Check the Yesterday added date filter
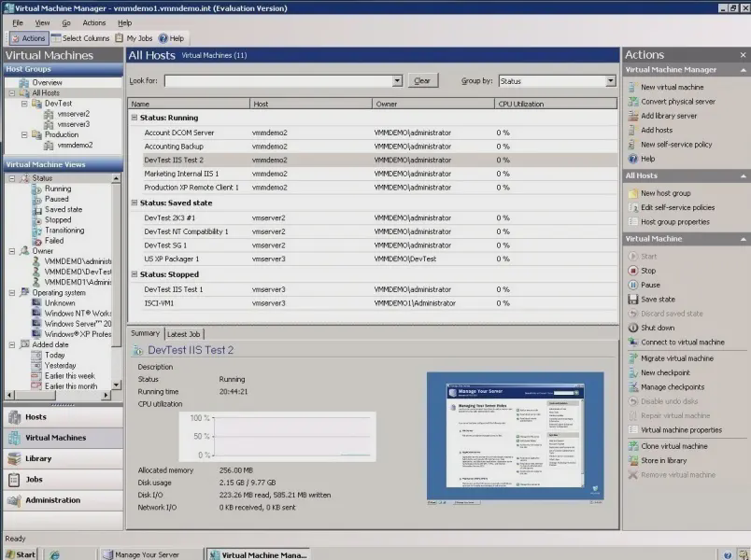Viewport: 751px width, 560px height. pos(38,365)
